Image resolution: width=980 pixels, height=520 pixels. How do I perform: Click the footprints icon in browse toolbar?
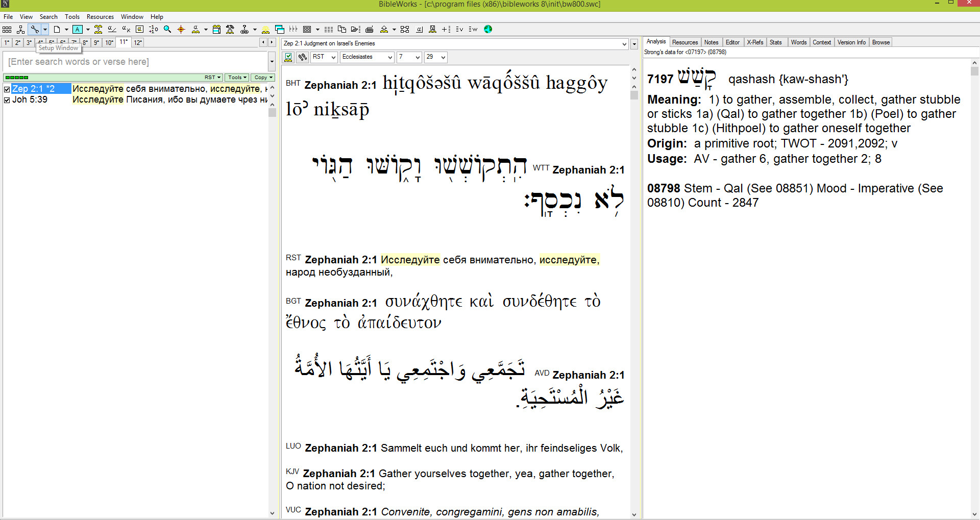[303, 57]
